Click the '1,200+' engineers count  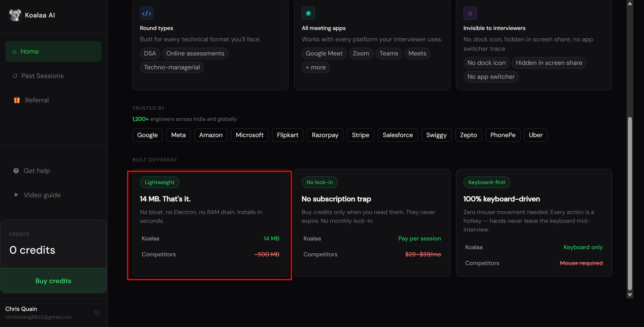[x=140, y=119]
